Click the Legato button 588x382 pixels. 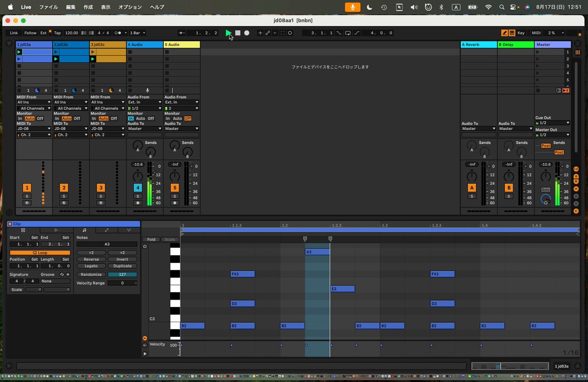tap(91, 266)
